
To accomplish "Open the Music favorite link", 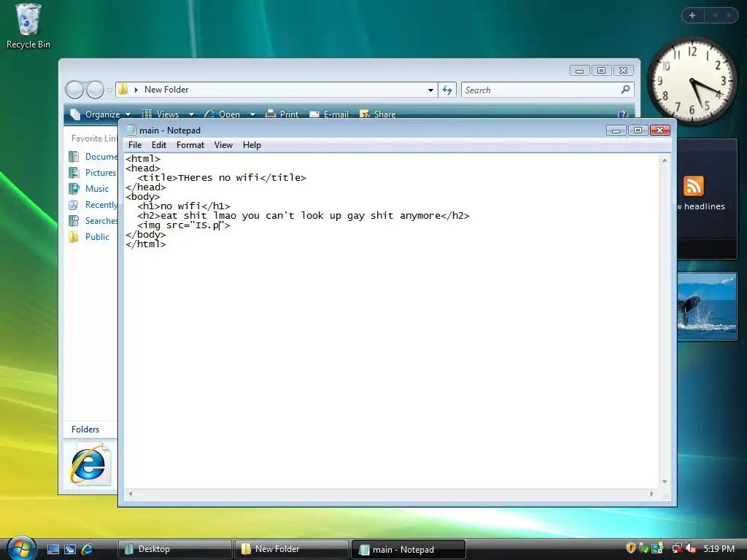I will [90, 189].
